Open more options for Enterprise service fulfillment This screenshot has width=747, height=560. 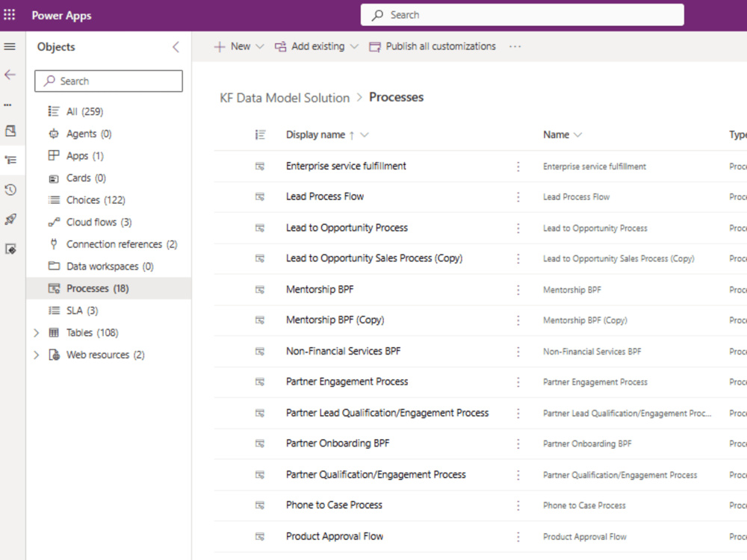pos(518,167)
